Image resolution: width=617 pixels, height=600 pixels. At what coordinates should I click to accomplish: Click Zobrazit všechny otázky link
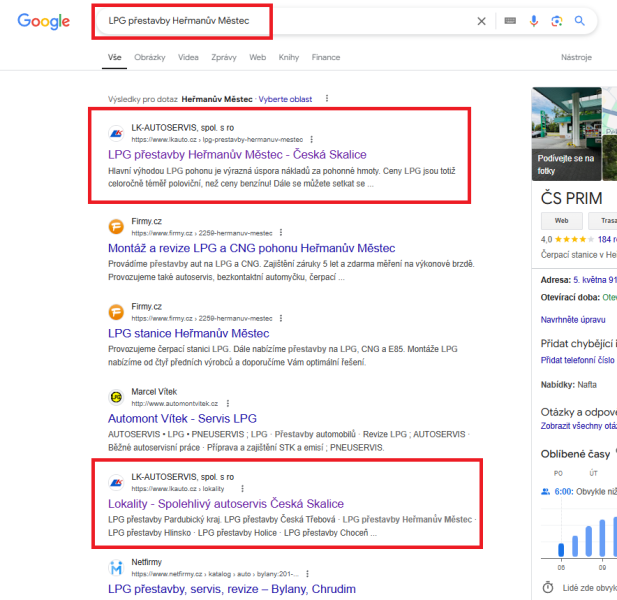click(579, 426)
